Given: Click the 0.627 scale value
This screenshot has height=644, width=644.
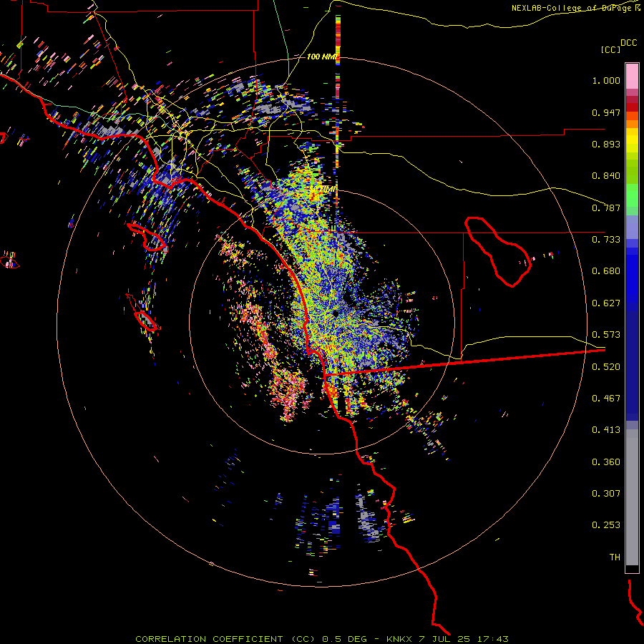Looking at the screenshot, I should [606, 303].
